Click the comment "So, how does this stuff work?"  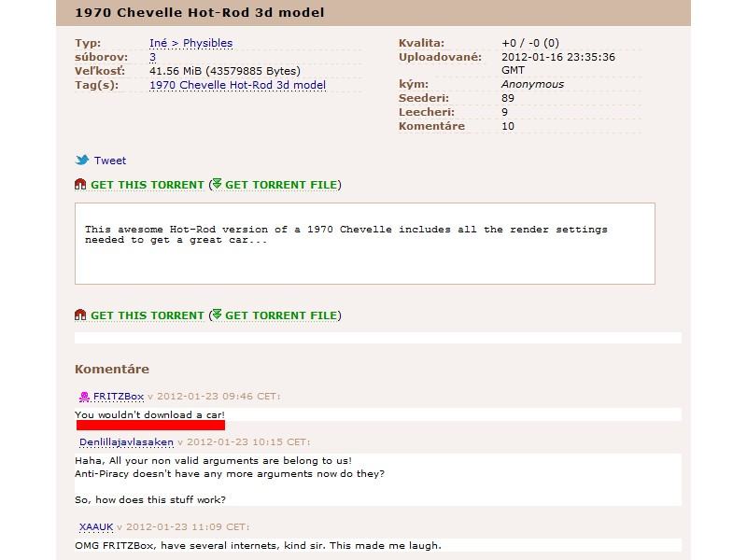[x=150, y=499]
